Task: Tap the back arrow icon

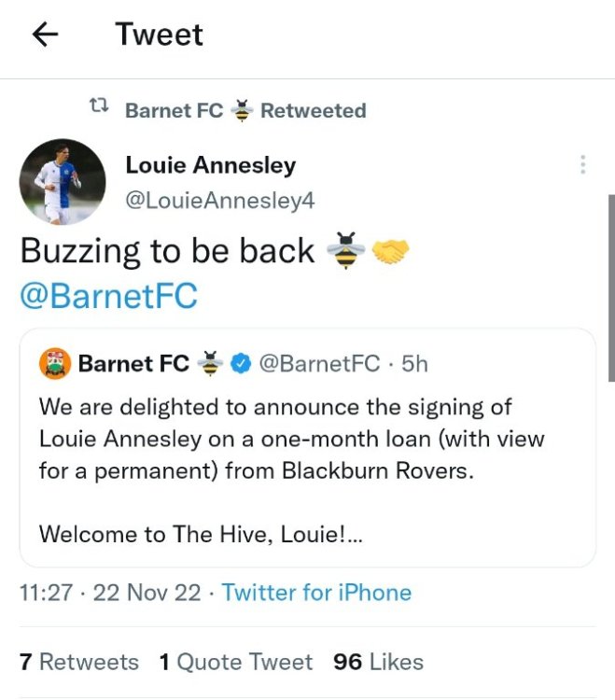Action: pos(45,35)
